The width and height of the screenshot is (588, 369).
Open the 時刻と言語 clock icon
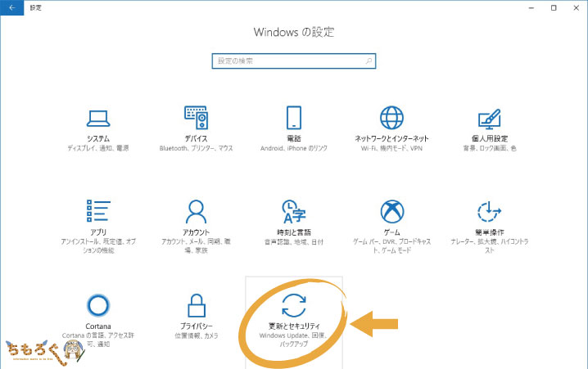pyautogui.click(x=294, y=211)
